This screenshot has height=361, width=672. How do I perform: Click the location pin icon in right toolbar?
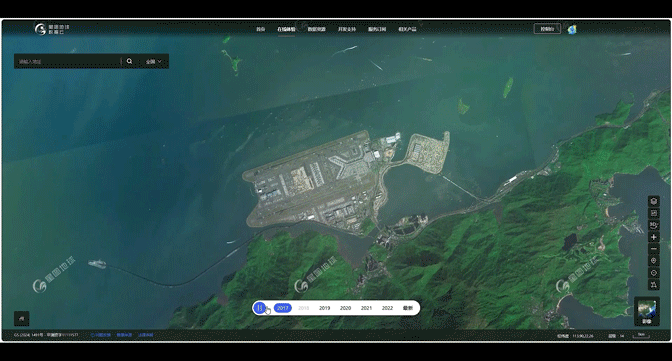[x=654, y=261]
